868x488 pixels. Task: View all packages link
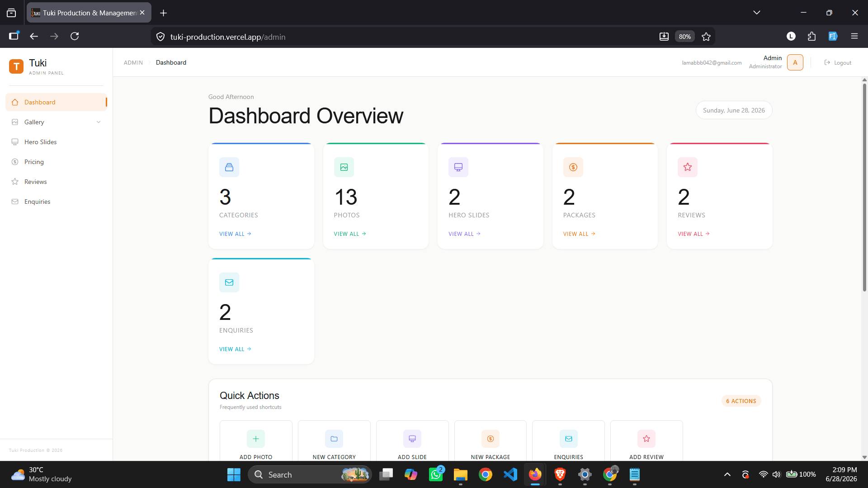579,234
